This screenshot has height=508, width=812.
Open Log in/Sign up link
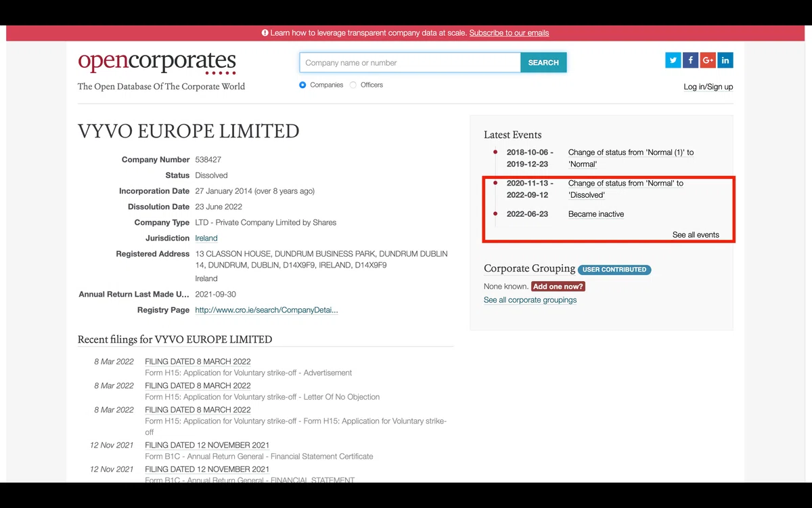708,87
